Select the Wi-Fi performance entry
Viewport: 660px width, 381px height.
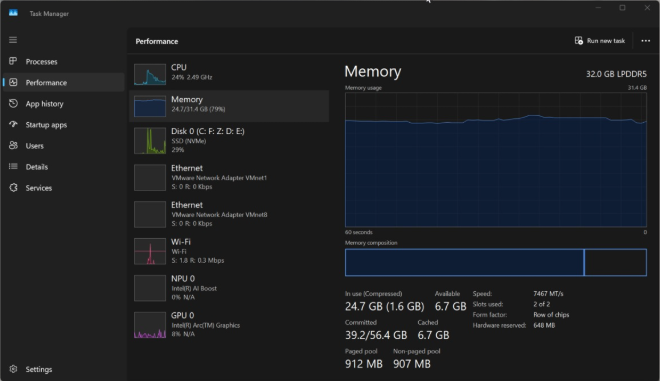[x=229, y=251]
